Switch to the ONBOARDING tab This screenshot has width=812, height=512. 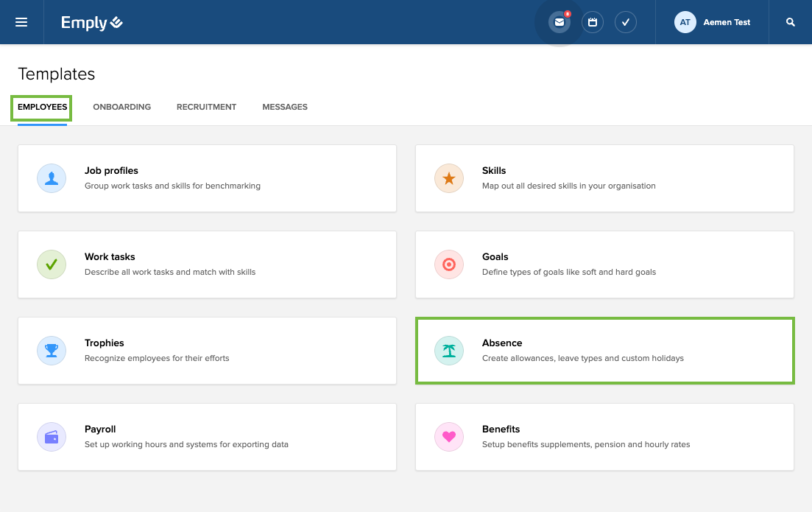[x=121, y=107]
